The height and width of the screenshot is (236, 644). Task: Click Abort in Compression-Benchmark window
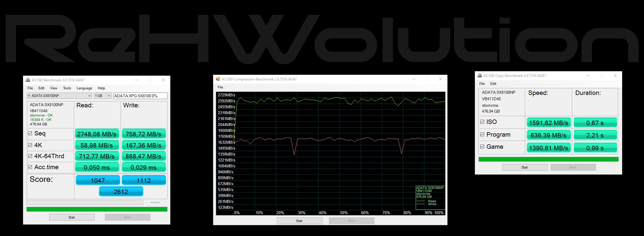351,221
